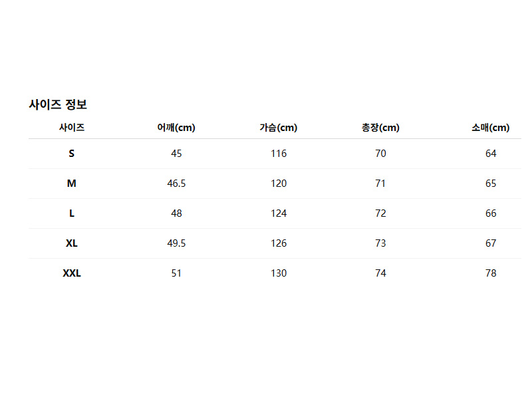Click shoulder value 46.5 in M row
This screenshot has height=399, width=532.
coord(176,184)
